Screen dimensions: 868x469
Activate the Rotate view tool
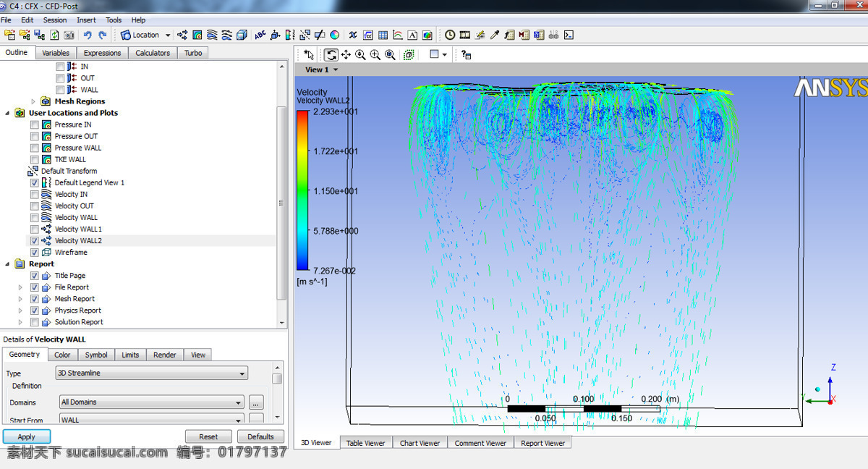(x=331, y=54)
